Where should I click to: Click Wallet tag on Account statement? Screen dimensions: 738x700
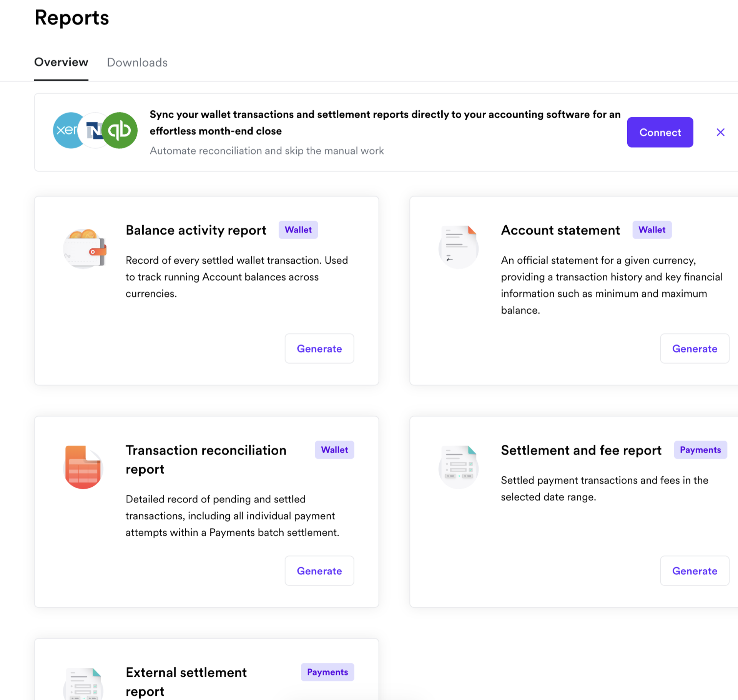pos(652,230)
